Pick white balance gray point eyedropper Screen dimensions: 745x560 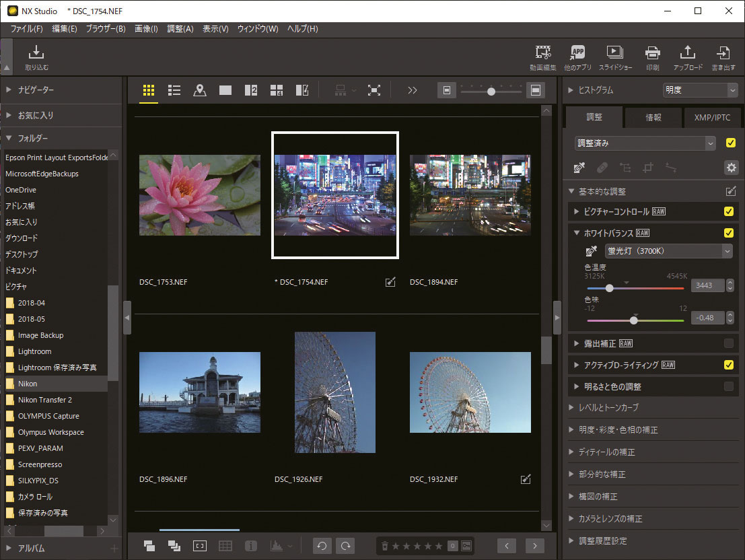click(591, 251)
